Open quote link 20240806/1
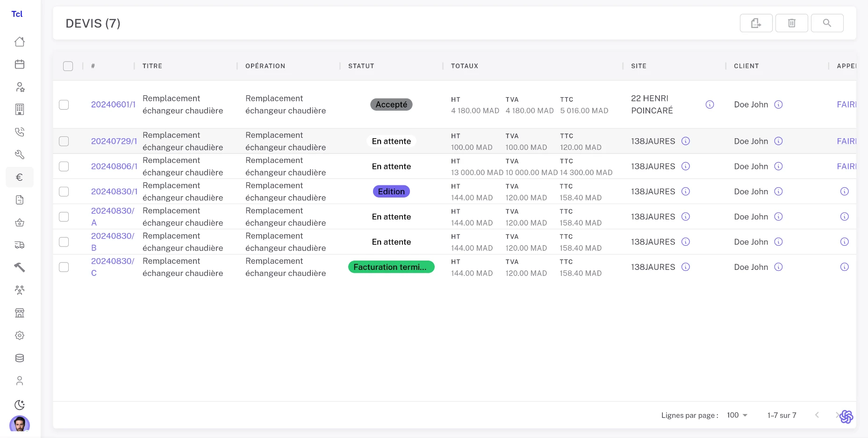868x438 pixels. [114, 166]
